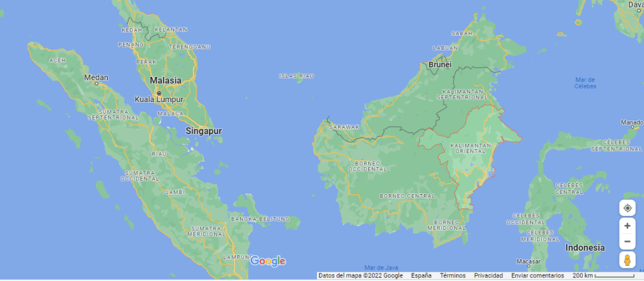This screenshot has width=644, height=281.
Task: Click the my location target icon
Action: click(627, 208)
